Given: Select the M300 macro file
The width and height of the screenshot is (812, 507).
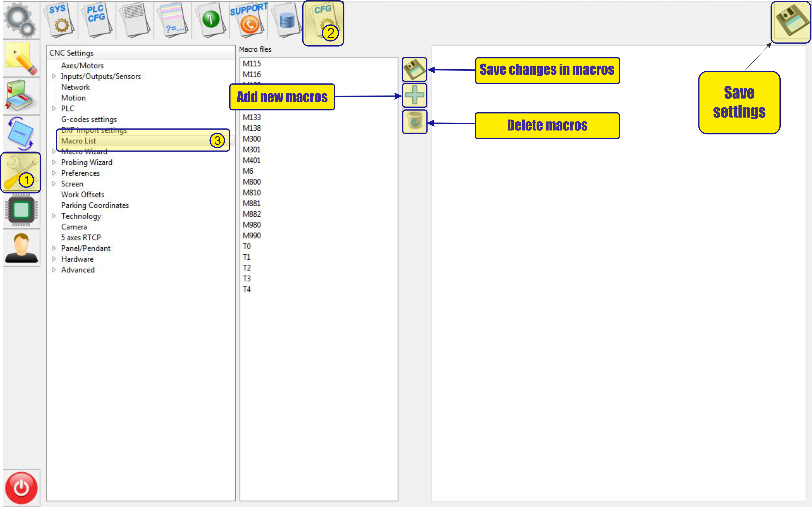Looking at the screenshot, I should click(x=252, y=139).
